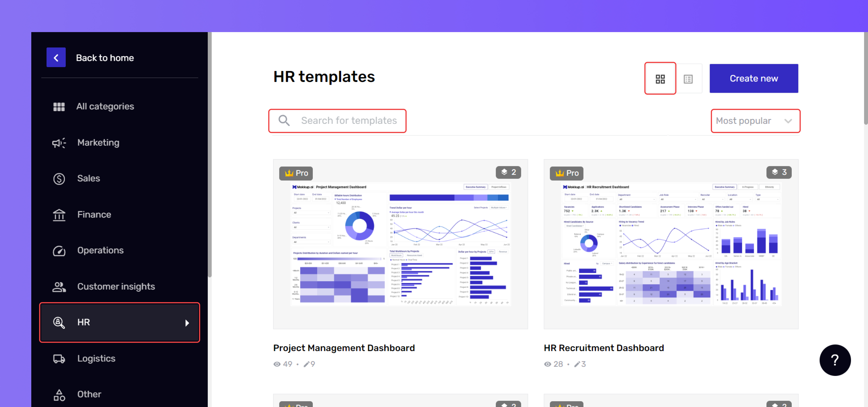Viewport: 868px width, 407px height.
Task: Expand the HR submenu arrow
Action: pyautogui.click(x=187, y=323)
